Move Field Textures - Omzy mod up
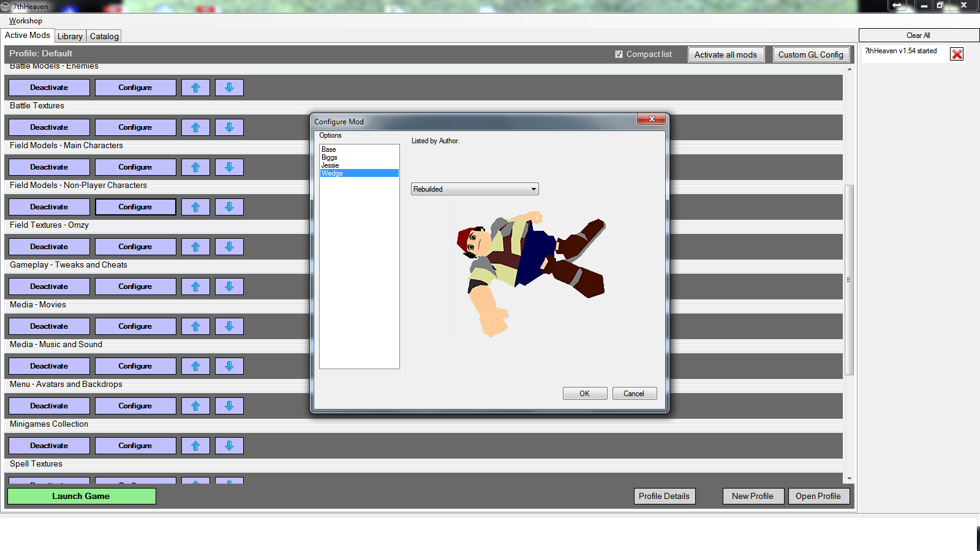 (x=196, y=247)
